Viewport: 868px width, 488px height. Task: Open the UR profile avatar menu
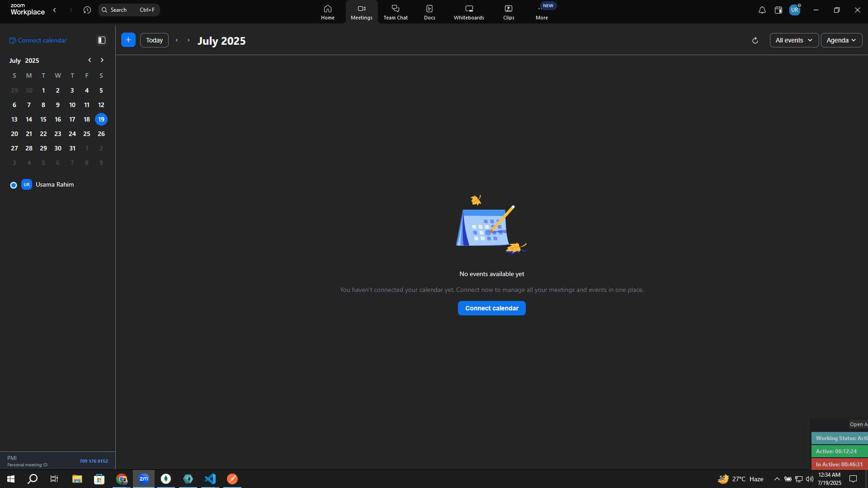point(795,10)
